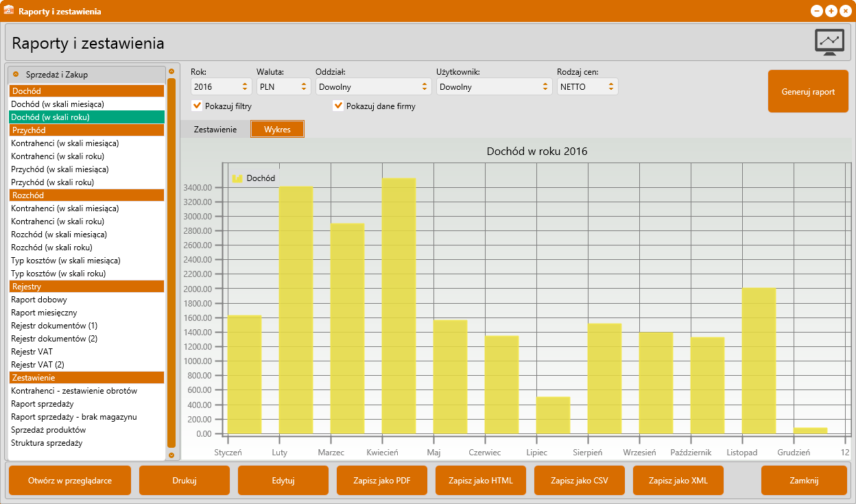Click the minimize window icon
This screenshot has width=856, height=504.
(817, 11)
